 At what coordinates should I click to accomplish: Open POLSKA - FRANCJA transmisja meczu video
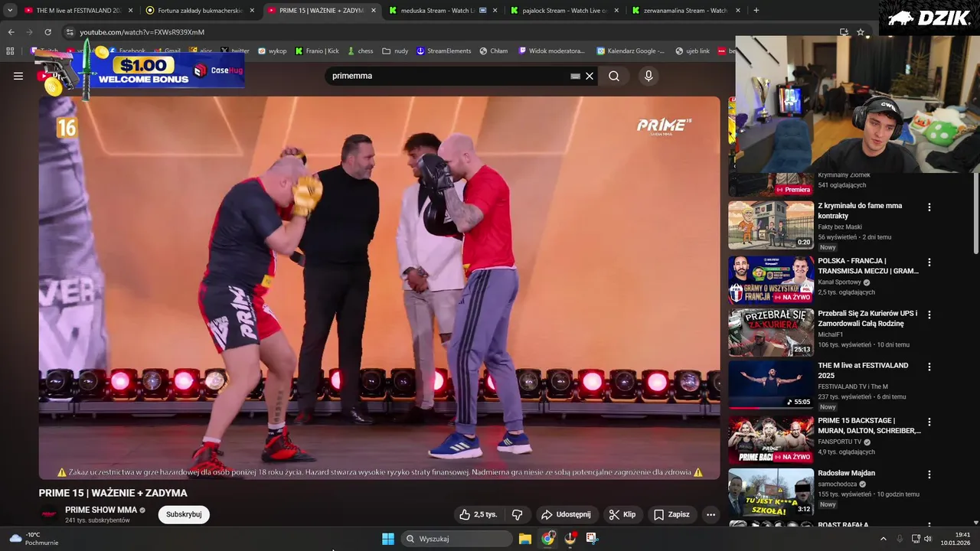tap(771, 281)
